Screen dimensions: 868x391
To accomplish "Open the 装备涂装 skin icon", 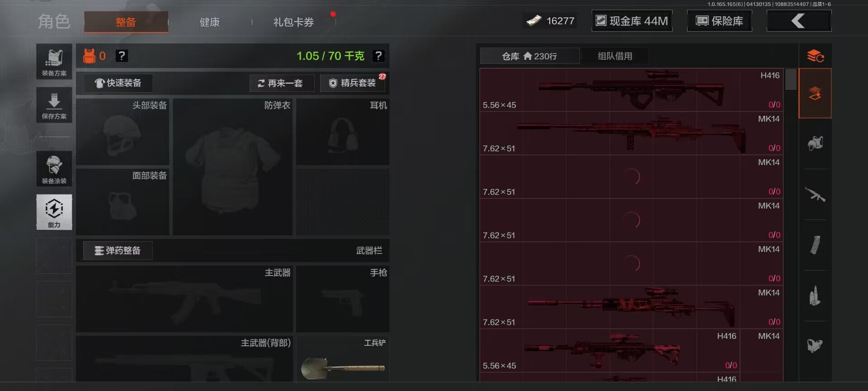I will 54,169.
